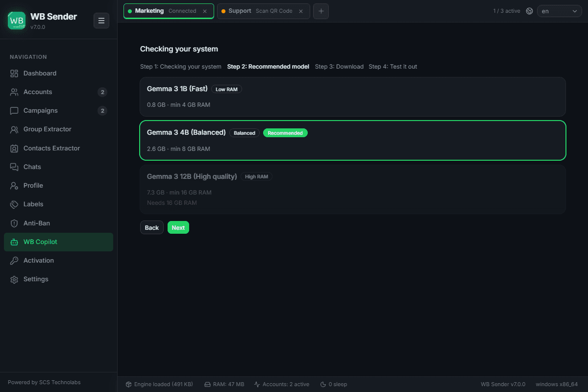Open the Group Extractor page

click(x=59, y=129)
